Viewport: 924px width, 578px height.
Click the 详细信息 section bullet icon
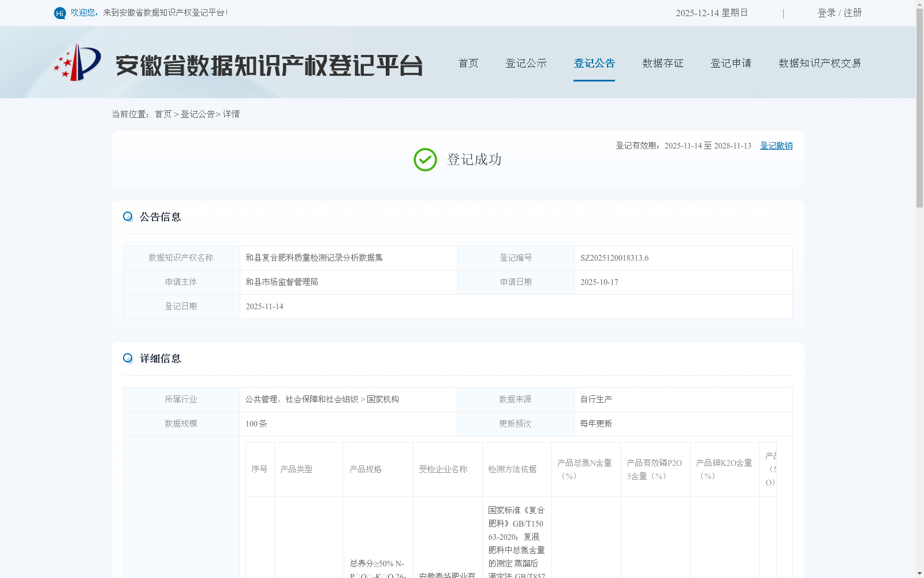coord(128,358)
